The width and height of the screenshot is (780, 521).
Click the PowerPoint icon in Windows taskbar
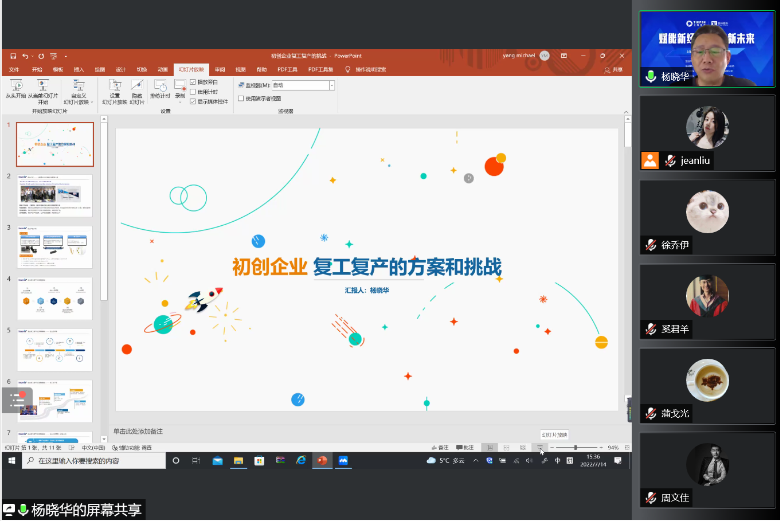pyautogui.click(x=322, y=461)
